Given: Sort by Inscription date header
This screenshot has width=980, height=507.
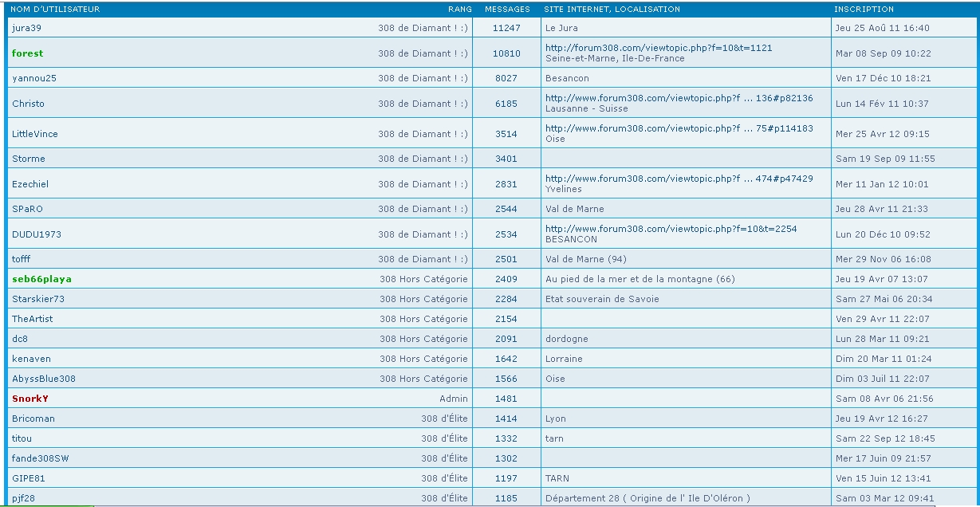Looking at the screenshot, I should [x=864, y=10].
